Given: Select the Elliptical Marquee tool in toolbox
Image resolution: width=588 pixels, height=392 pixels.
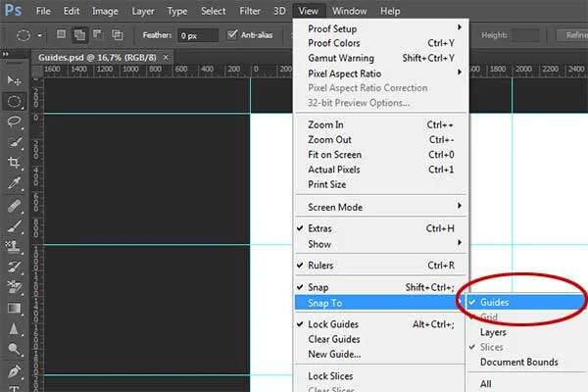Looking at the screenshot, I should [15, 101].
